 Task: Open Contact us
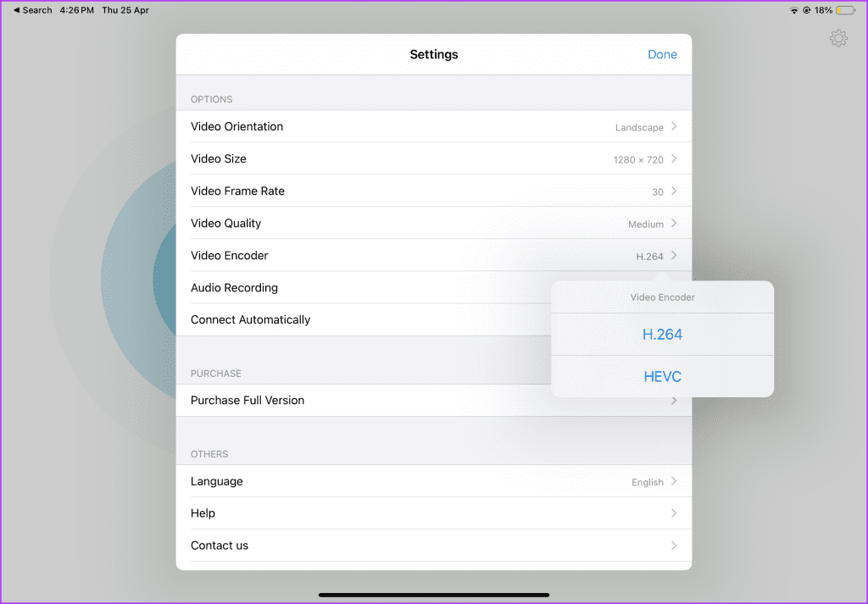(433, 546)
